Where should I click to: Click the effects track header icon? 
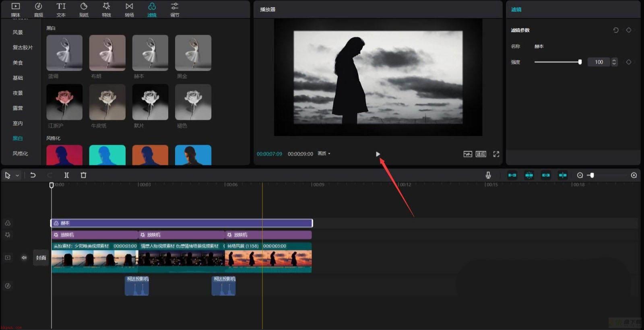(8, 235)
